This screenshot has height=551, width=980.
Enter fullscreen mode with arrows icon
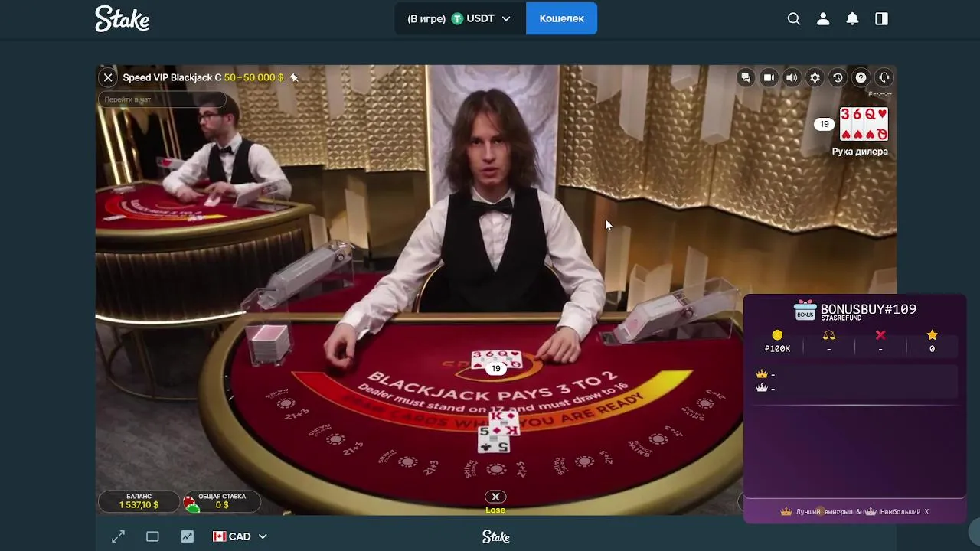click(118, 536)
